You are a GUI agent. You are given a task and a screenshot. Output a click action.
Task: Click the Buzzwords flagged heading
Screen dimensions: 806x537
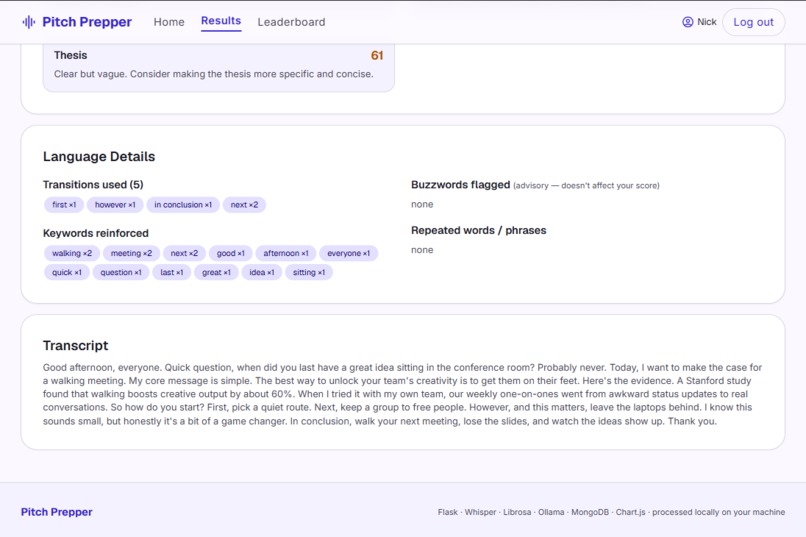pos(461,184)
